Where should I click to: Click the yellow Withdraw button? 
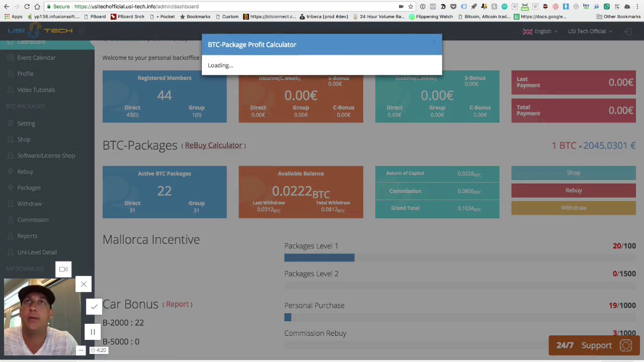point(574,208)
